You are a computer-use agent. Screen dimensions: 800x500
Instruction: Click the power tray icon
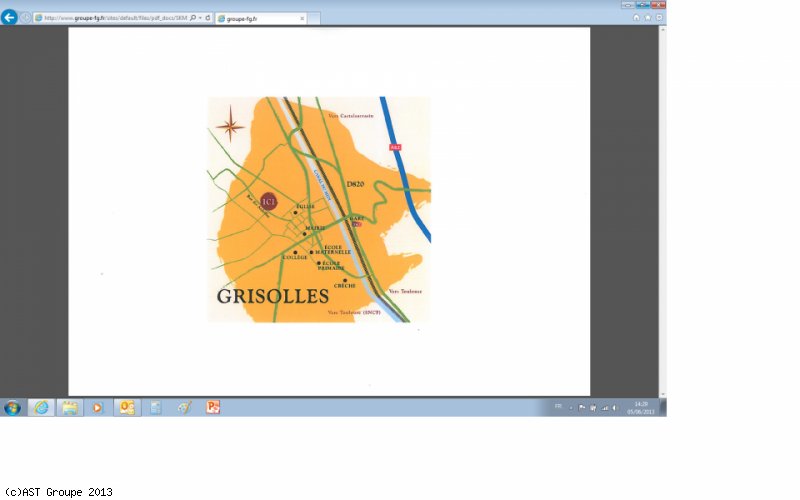tap(593, 408)
